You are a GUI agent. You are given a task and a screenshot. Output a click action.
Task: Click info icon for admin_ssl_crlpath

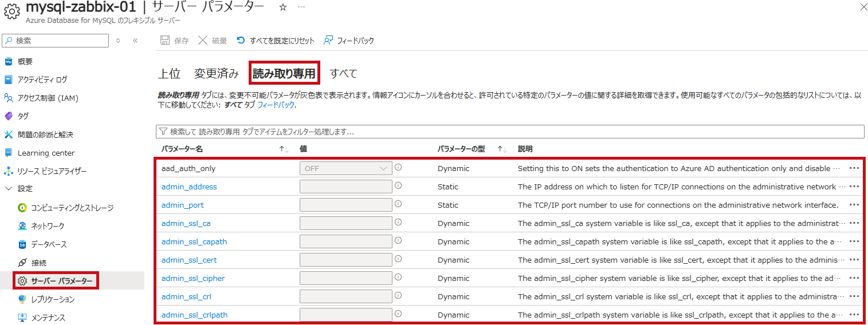pos(398,314)
